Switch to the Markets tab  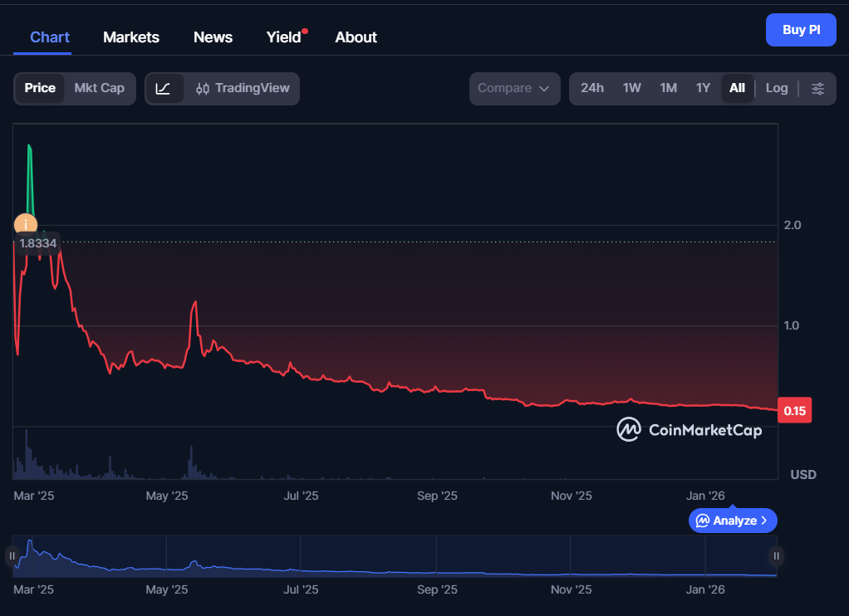pyautogui.click(x=130, y=37)
